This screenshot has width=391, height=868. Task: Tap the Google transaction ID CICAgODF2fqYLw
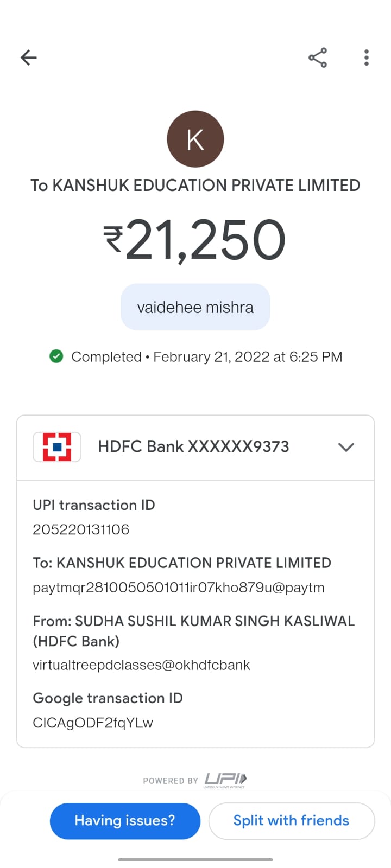[x=93, y=723]
